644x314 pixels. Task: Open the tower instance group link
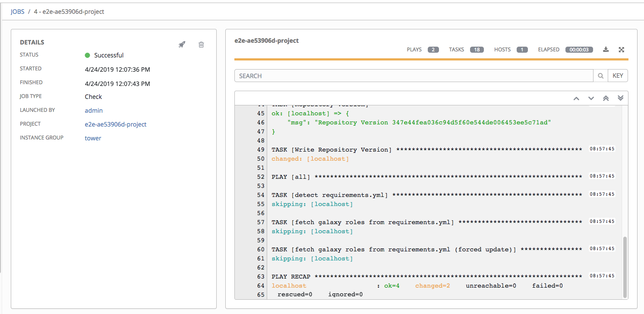pyautogui.click(x=93, y=138)
